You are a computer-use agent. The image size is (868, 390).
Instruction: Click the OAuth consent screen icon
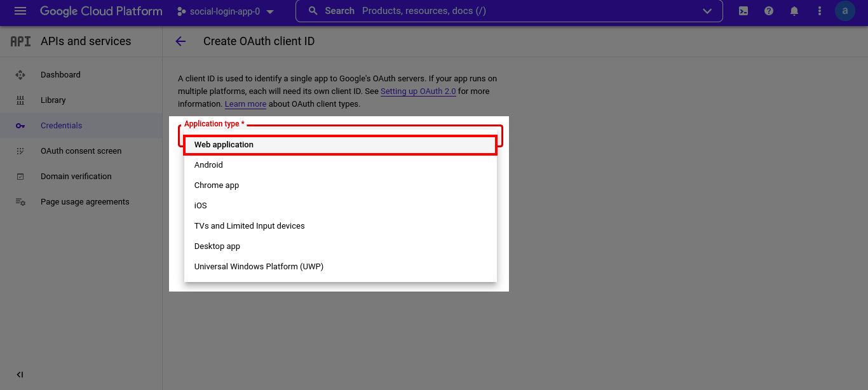(x=20, y=151)
